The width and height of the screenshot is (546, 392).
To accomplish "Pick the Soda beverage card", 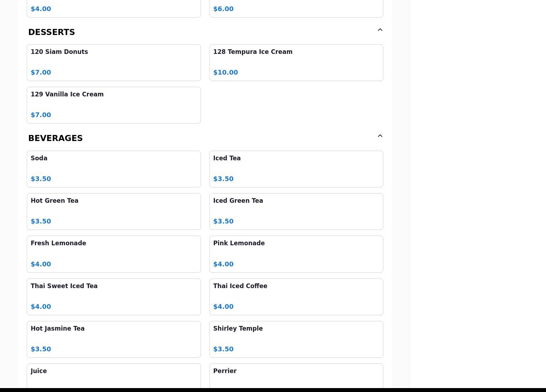I will coord(114,169).
